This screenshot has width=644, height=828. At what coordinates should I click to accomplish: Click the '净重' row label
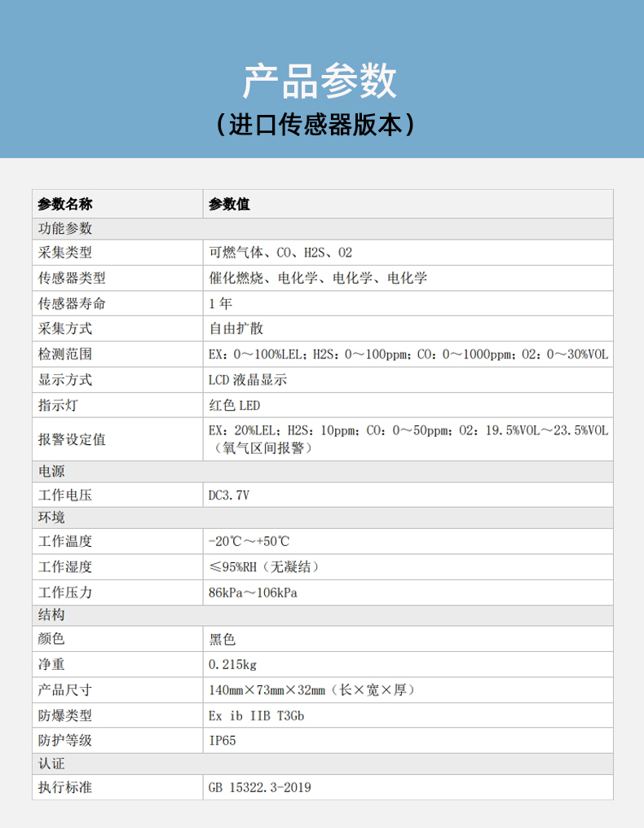pos(51,664)
